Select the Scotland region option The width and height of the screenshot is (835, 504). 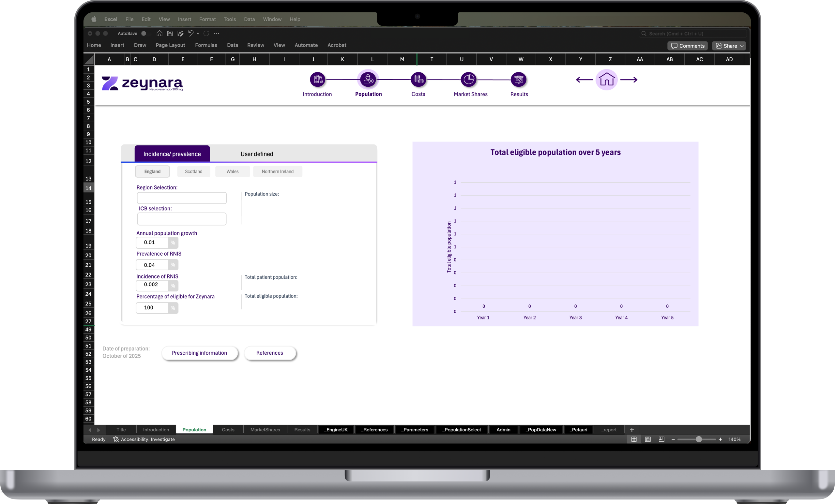point(193,172)
